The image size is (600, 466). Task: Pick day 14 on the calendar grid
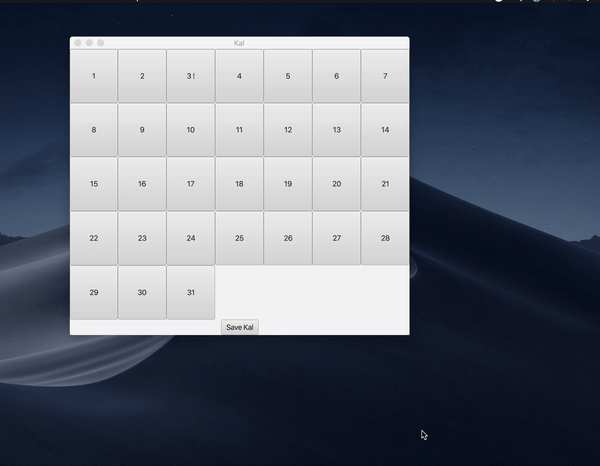pos(385,130)
